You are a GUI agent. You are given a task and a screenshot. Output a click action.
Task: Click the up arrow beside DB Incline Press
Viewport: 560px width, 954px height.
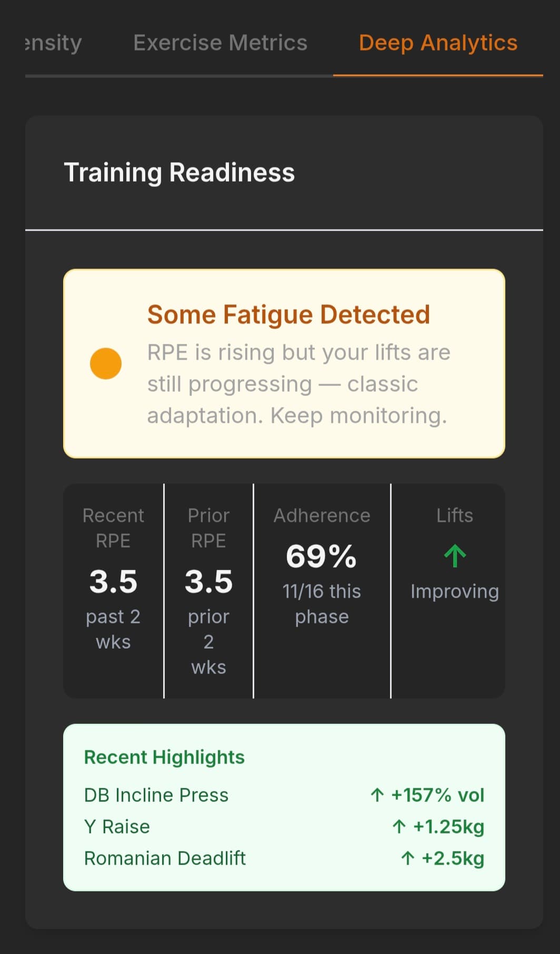tap(377, 795)
